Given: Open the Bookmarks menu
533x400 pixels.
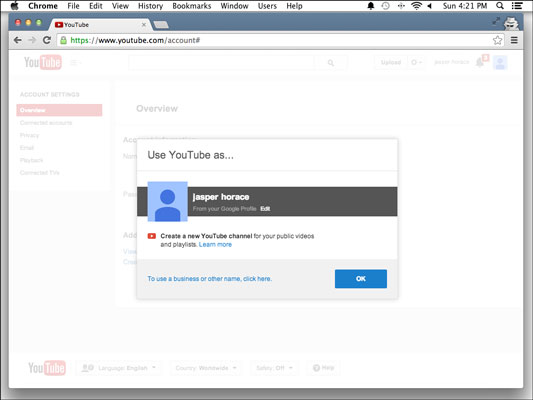Looking at the screenshot, I should coord(192,6).
